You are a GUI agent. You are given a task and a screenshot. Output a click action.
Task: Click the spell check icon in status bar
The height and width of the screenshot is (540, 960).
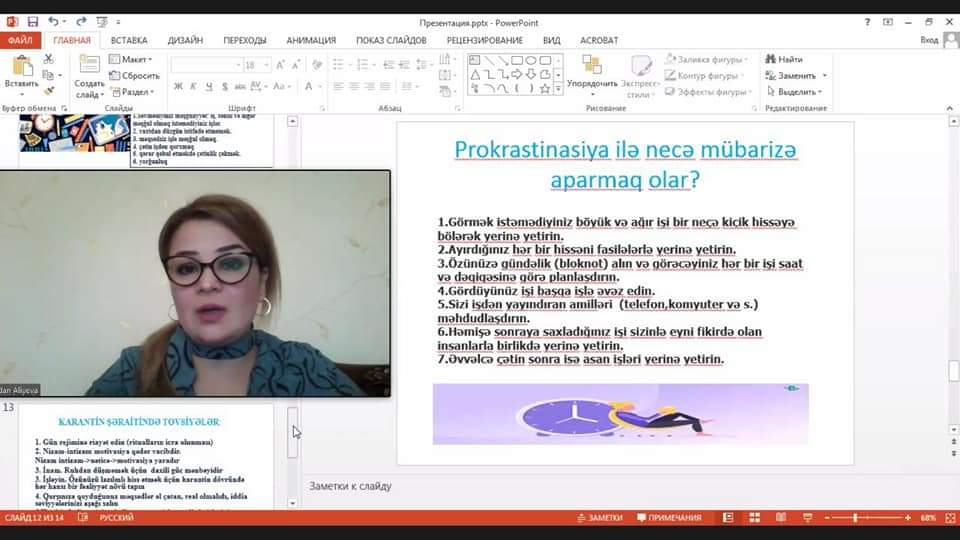83,518
